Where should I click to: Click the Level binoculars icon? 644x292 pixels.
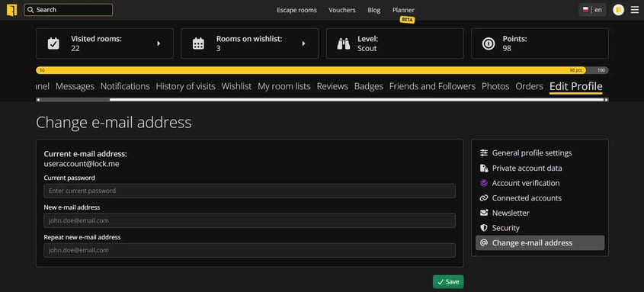click(344, 43)
